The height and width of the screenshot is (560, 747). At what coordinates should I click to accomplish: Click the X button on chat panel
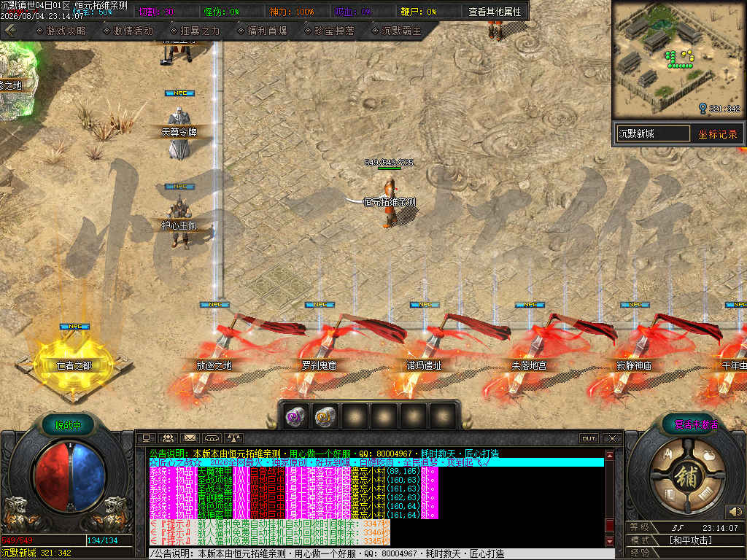pos(612,438)
